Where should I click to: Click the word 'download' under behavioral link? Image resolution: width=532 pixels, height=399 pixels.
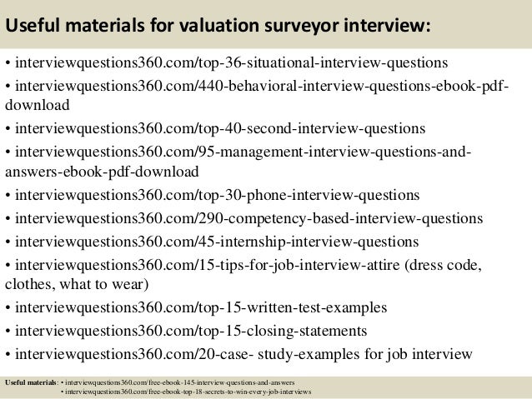[38, 105]
